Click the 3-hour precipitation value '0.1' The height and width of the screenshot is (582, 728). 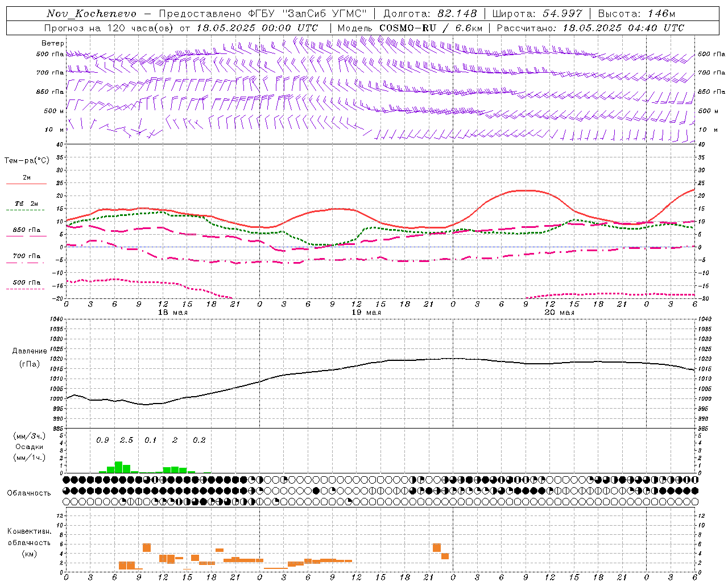click(151, 440)
